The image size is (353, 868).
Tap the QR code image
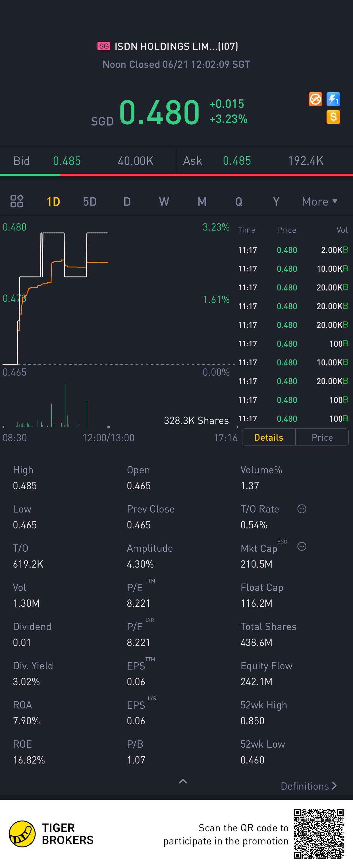(319, 834)
